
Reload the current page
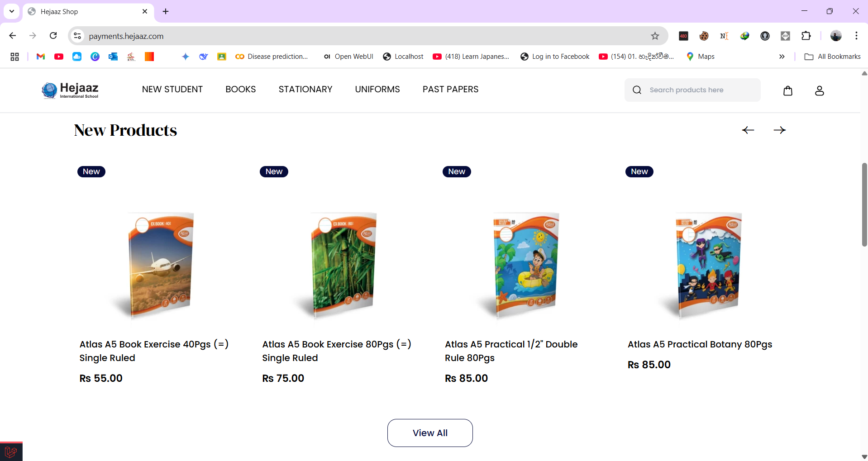click(53, 36)
